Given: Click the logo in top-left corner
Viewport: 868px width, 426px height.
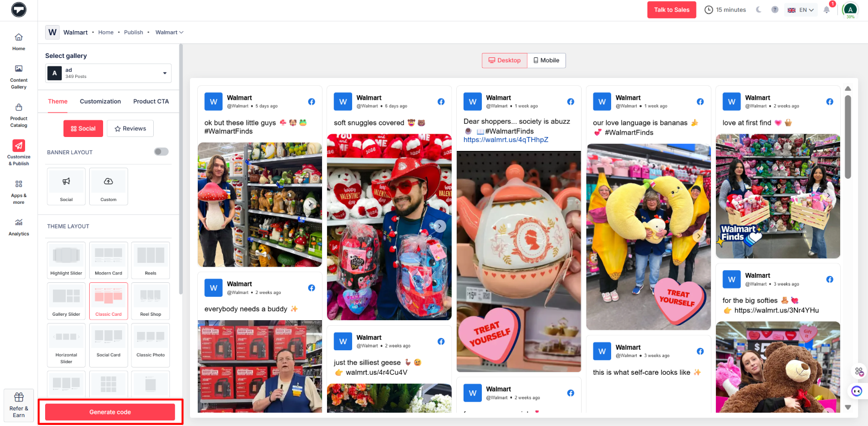Looking at the screenshot, I should (x=19, y=10).
